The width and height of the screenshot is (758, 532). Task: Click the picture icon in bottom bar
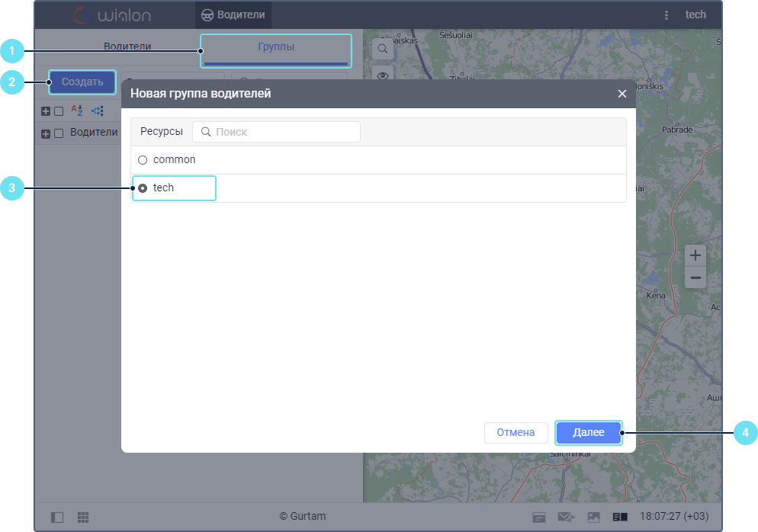[593, 517]
